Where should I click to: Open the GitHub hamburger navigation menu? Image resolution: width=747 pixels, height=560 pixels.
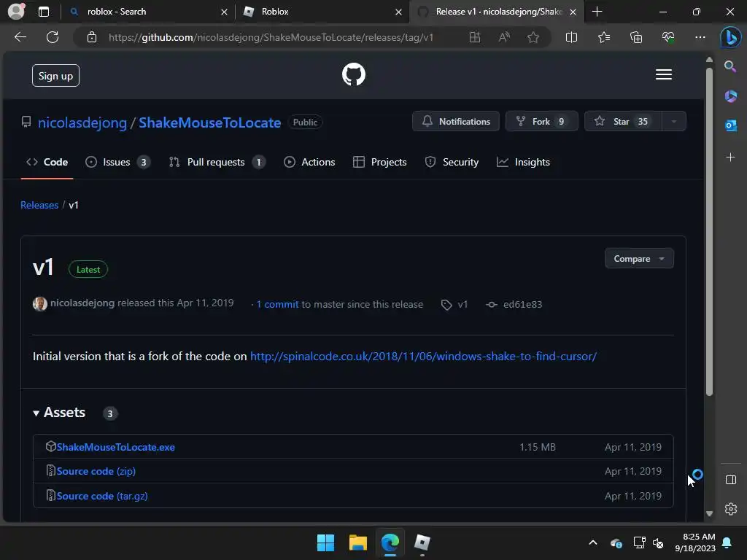664,75
